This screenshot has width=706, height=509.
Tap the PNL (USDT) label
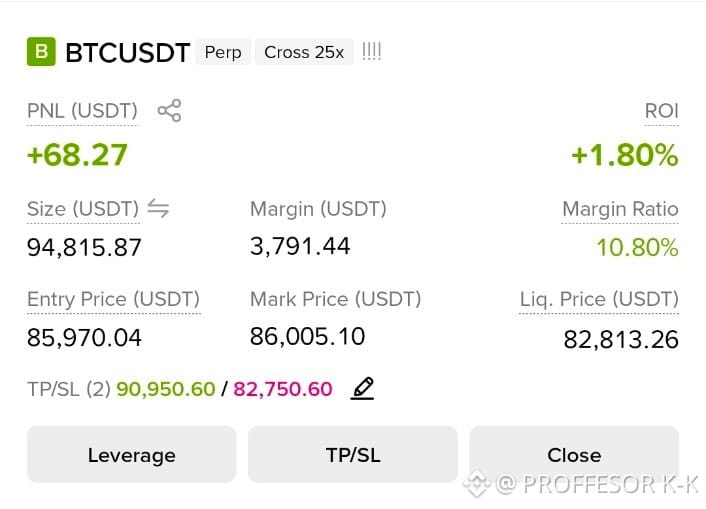point(82,111)
